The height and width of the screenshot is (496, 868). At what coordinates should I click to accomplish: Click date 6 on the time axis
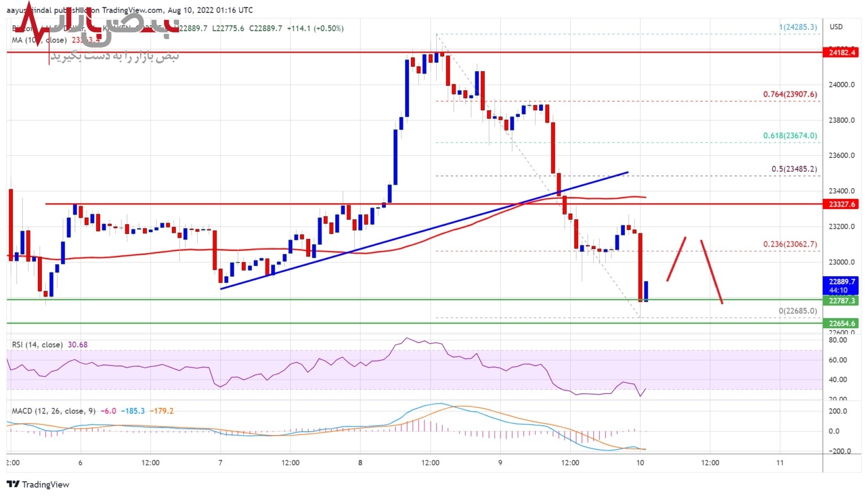point(80,463)
